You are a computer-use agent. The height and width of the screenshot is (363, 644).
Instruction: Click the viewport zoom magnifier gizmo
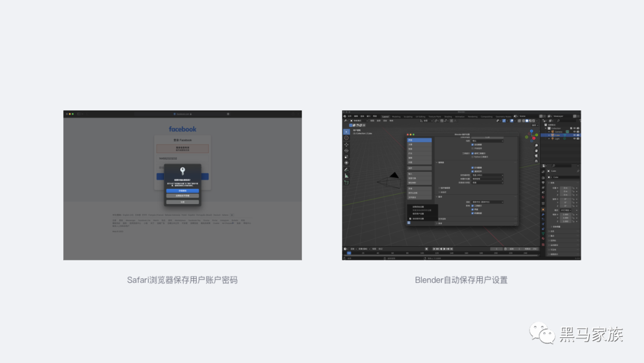click(537, 146)
